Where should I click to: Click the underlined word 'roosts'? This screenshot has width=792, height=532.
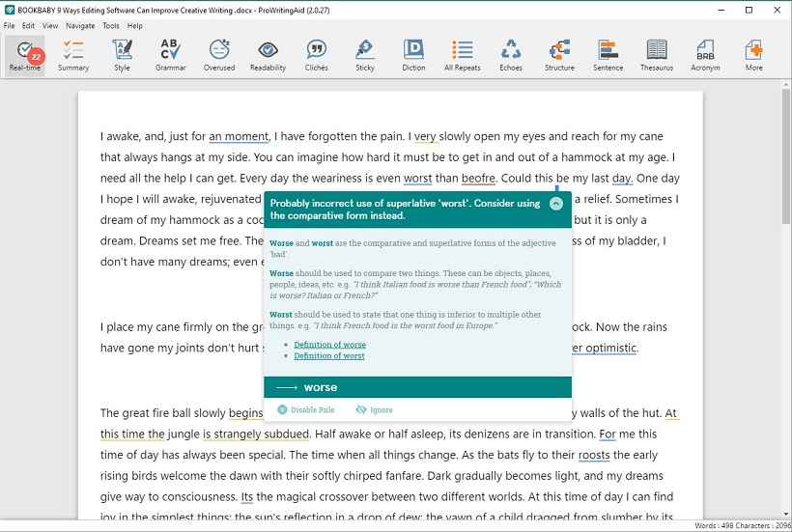pyautogui.click(x=594, y=456)
